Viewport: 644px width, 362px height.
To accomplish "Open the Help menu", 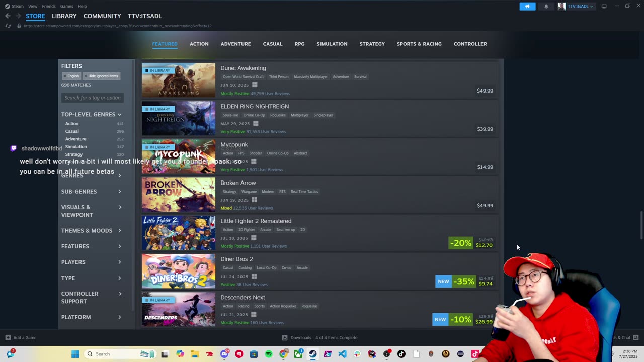I will 82,6.
